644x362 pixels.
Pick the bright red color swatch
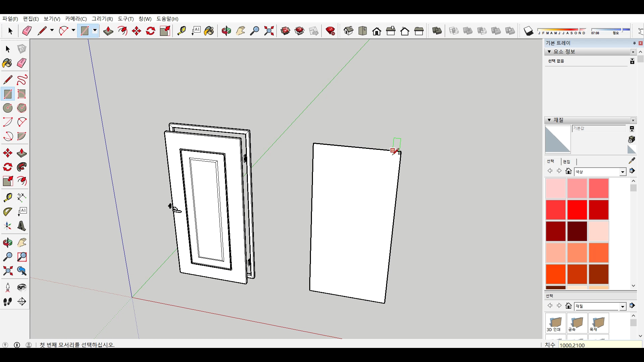(x=577, y=209)
